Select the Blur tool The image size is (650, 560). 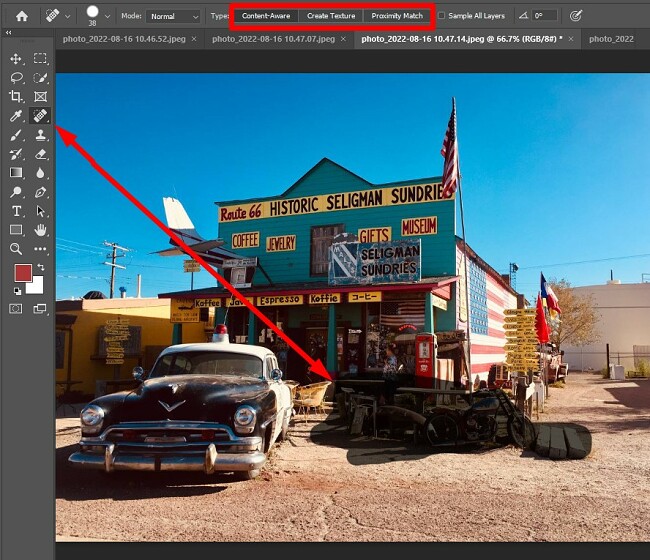click(40, 173)
